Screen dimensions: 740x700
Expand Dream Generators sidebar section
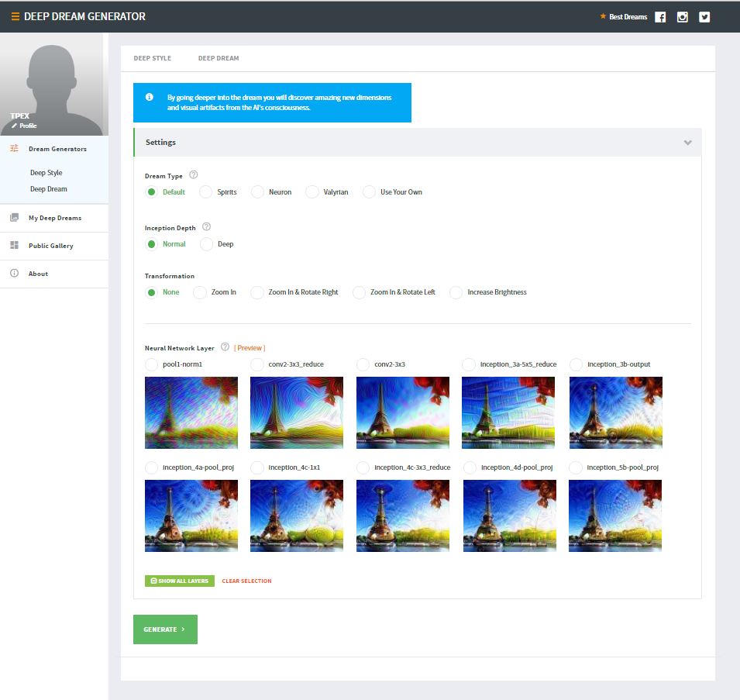[x=57, y=149]
